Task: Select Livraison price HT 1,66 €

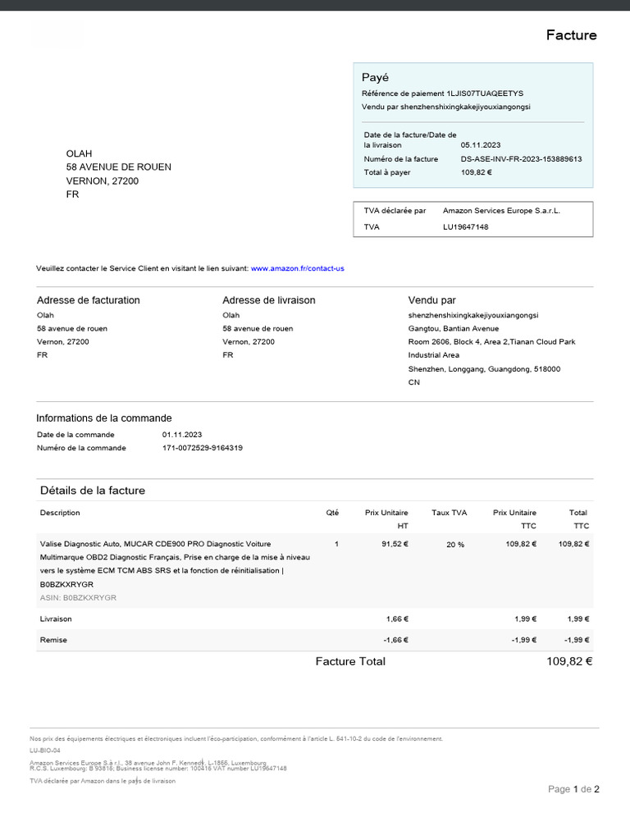Action: point(397,619)
